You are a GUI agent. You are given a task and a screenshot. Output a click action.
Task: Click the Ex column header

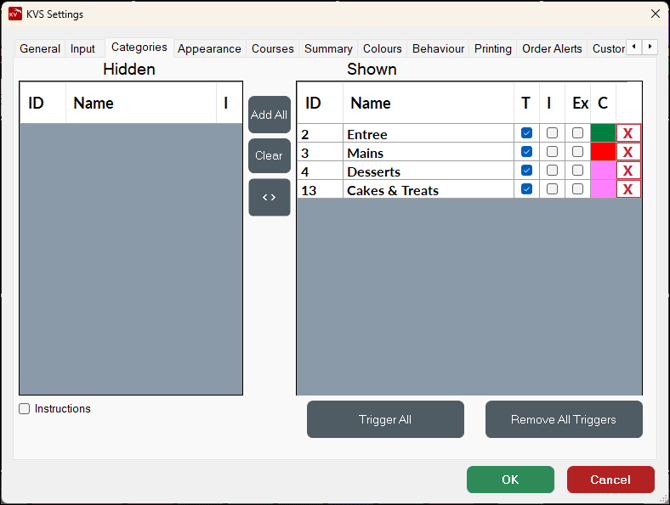[578, 103]
